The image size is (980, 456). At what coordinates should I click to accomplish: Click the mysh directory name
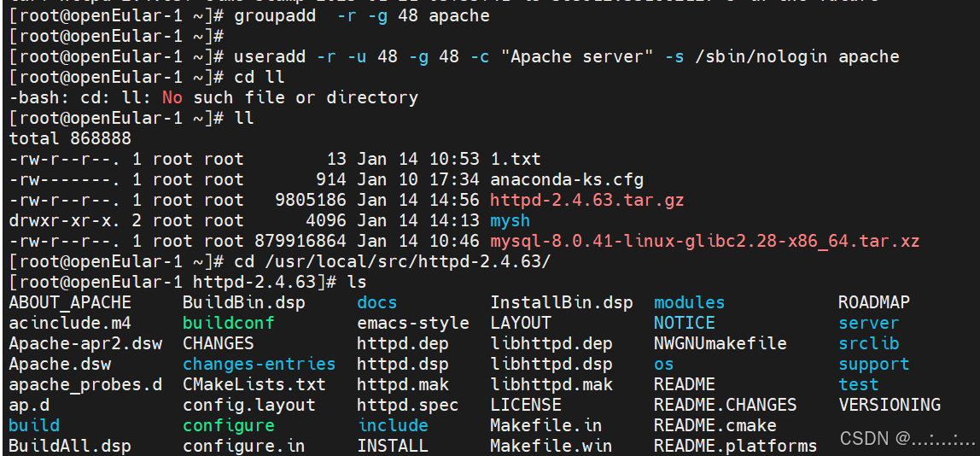click(510, 220)
